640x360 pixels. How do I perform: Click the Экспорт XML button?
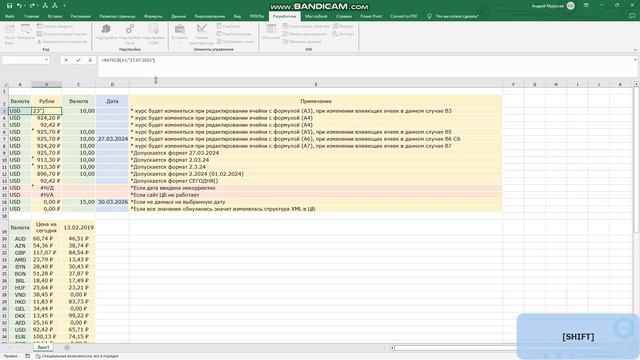(343, 34)
